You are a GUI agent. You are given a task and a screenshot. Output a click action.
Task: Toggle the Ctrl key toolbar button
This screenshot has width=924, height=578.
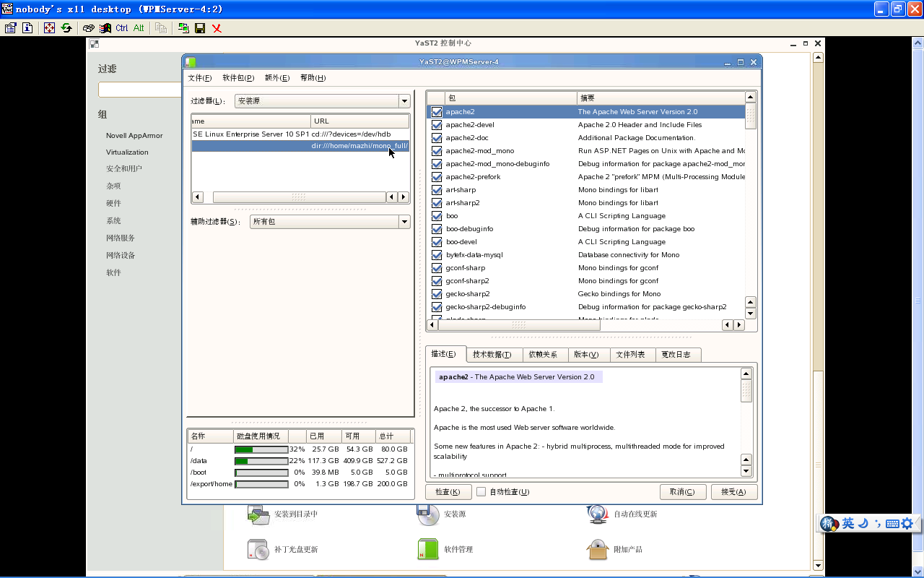coord(121,28)
